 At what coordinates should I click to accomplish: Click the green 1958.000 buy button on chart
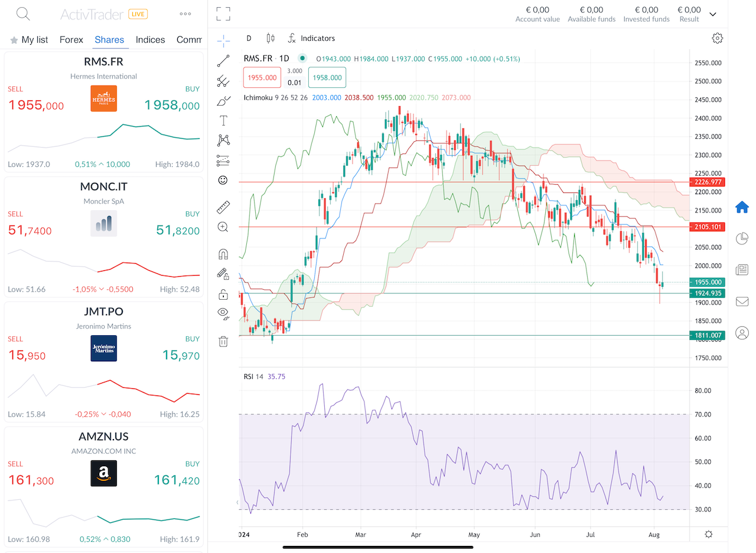click(x=327, y=77)
